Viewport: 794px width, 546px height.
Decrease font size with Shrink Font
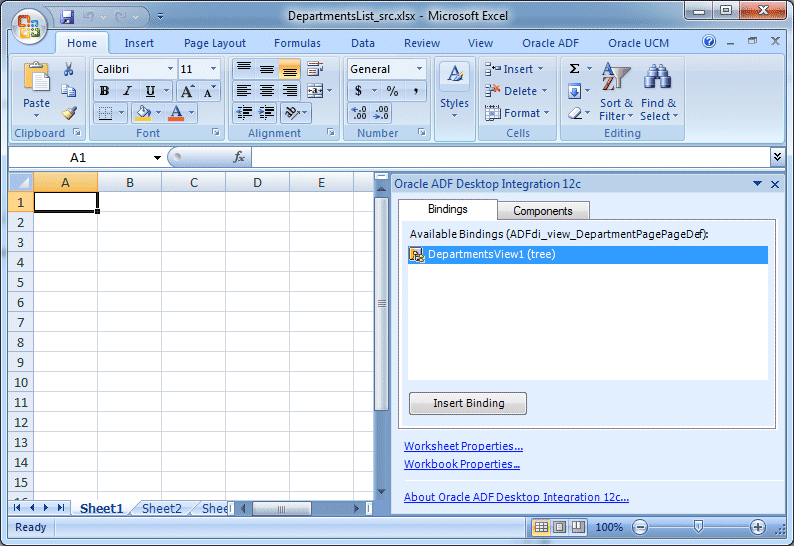(x=209, y=91)
